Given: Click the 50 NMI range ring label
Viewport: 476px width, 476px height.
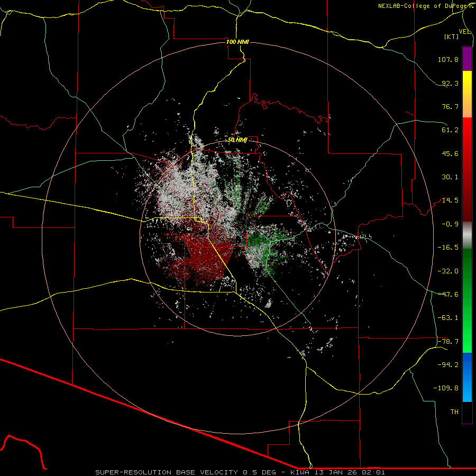Looking at the screenshot, I should click(x=237, y=140).
